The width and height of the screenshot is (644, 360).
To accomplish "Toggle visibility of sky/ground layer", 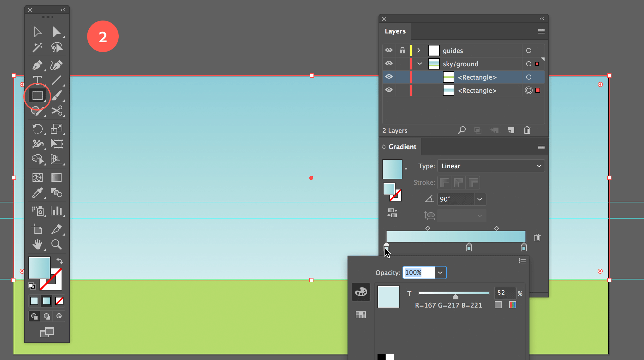I will tap(389, 64).
